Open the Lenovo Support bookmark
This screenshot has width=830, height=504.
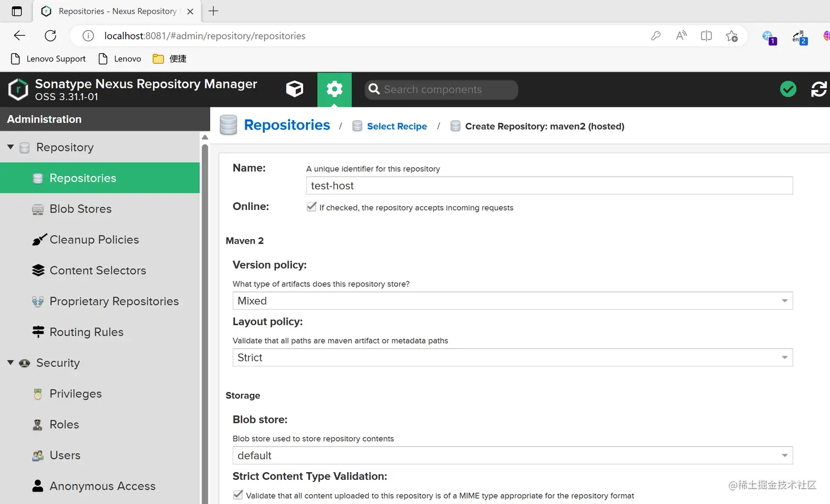tap(48, 59)
